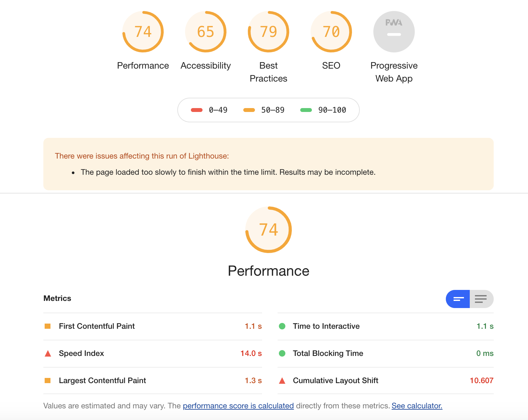Click the Progressive Web App PWA badge
The image size is (528, 420).
tap(394, 32)
